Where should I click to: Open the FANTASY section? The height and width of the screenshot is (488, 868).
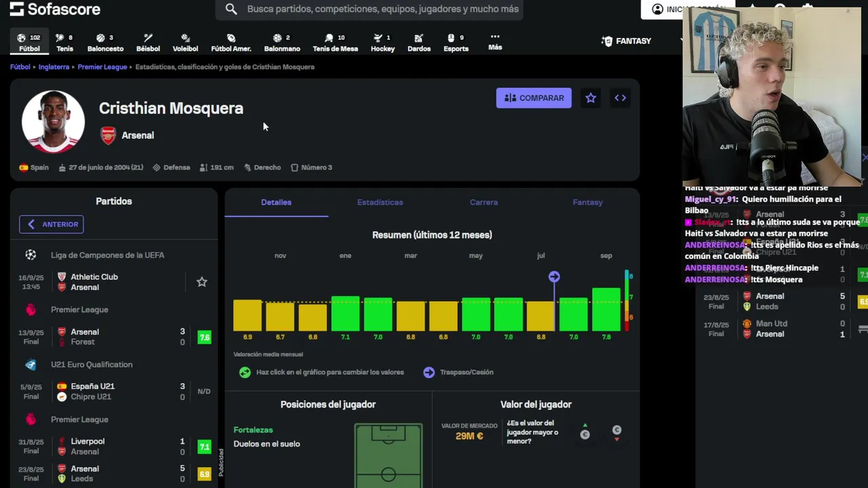point(626,41)
